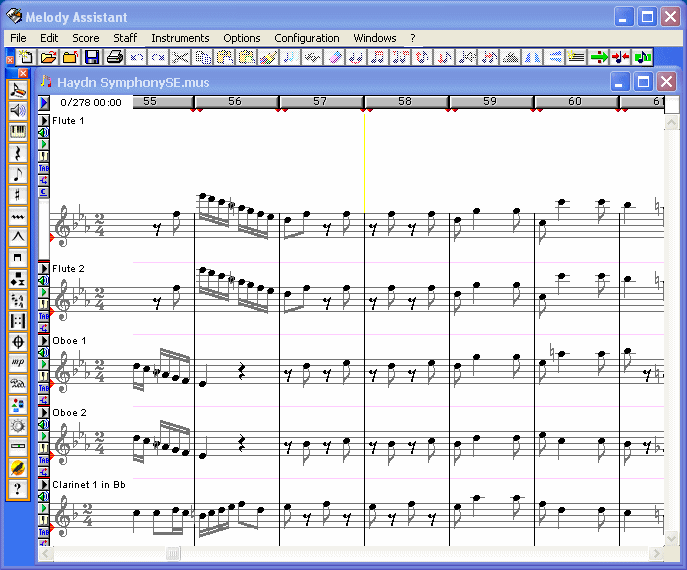The height and width of the screenshot is (570, 687).
Task: Expand the Oboe 2 staff arrow
Action: tap(44, 412)
